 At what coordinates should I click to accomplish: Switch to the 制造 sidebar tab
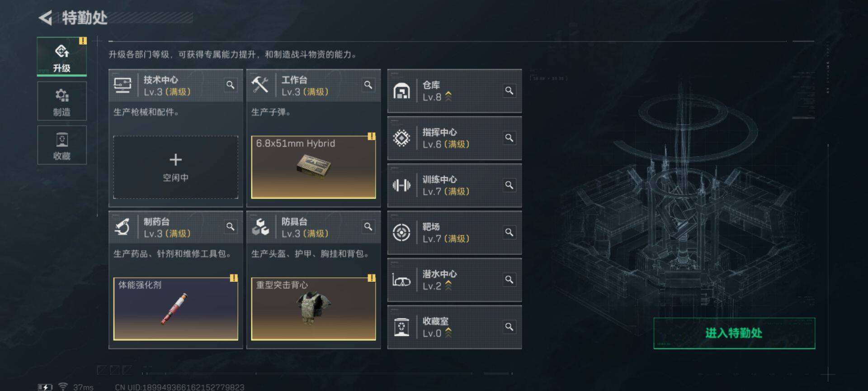pyautogui.click(x=62, y=101)
